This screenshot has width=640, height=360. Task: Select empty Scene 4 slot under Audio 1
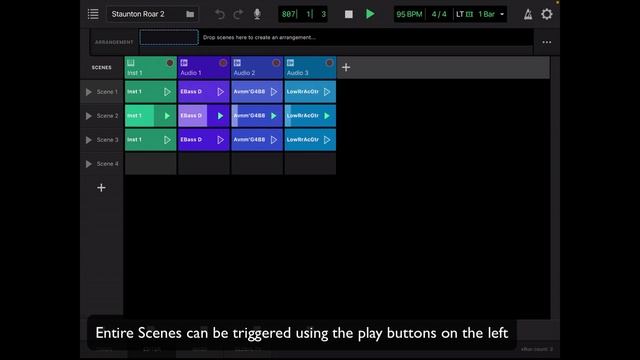pos(204,164)
